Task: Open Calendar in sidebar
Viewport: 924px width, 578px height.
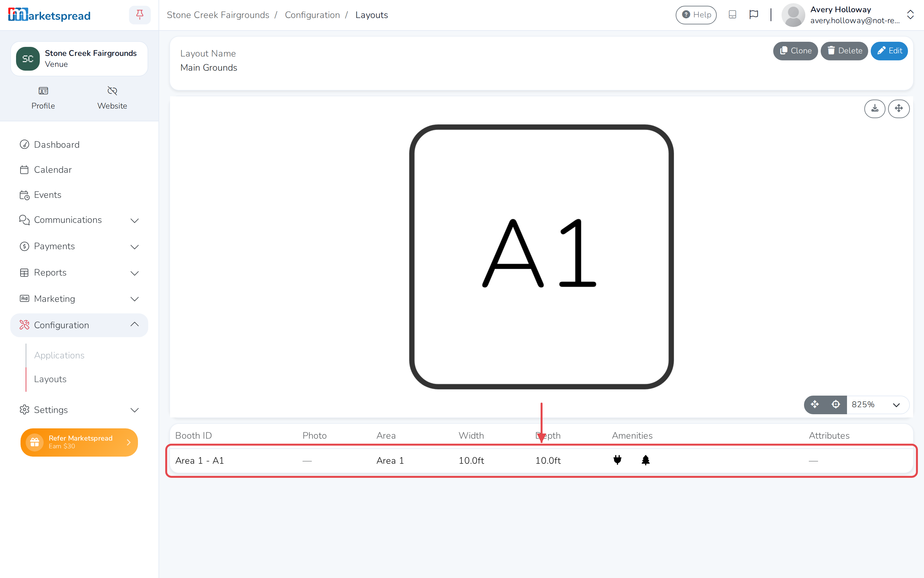Action: coord(79,170)
